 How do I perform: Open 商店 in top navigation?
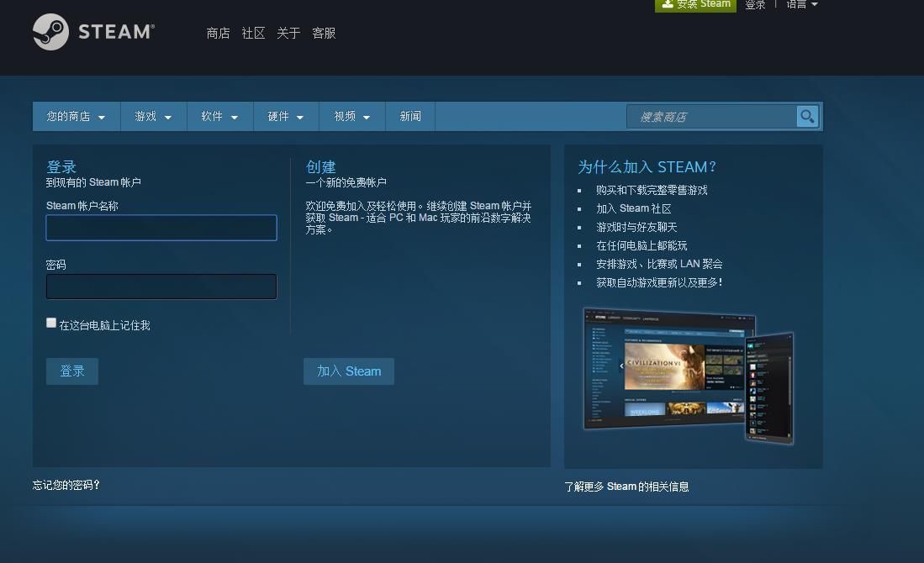218,34
